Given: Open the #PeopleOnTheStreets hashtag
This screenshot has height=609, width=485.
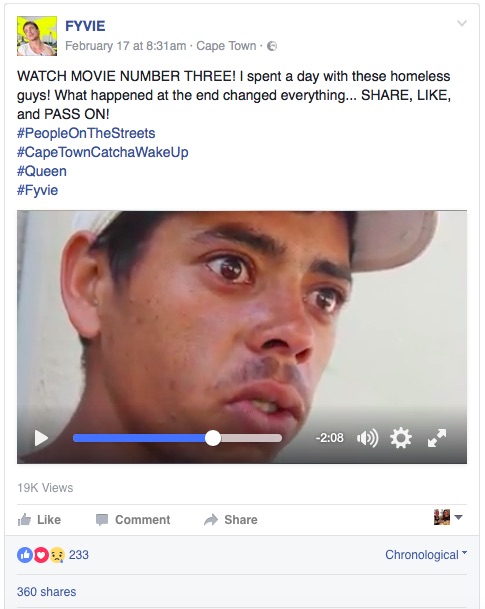Looking at the screenshot, I should (86, 133).
